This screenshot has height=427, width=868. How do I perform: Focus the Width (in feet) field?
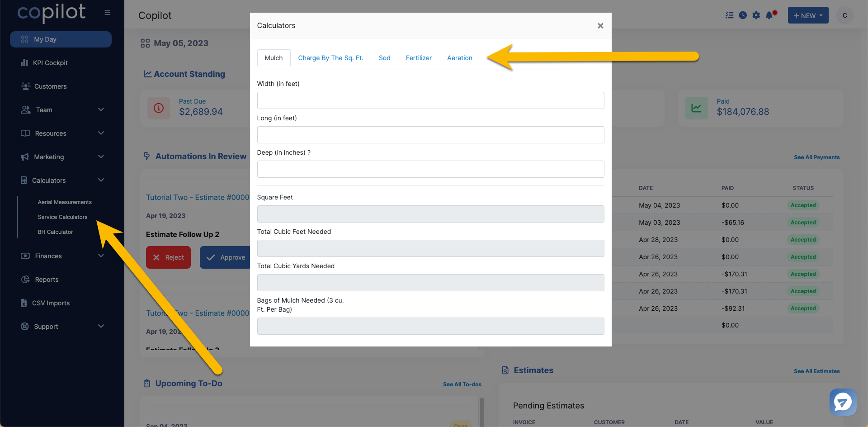430,100
